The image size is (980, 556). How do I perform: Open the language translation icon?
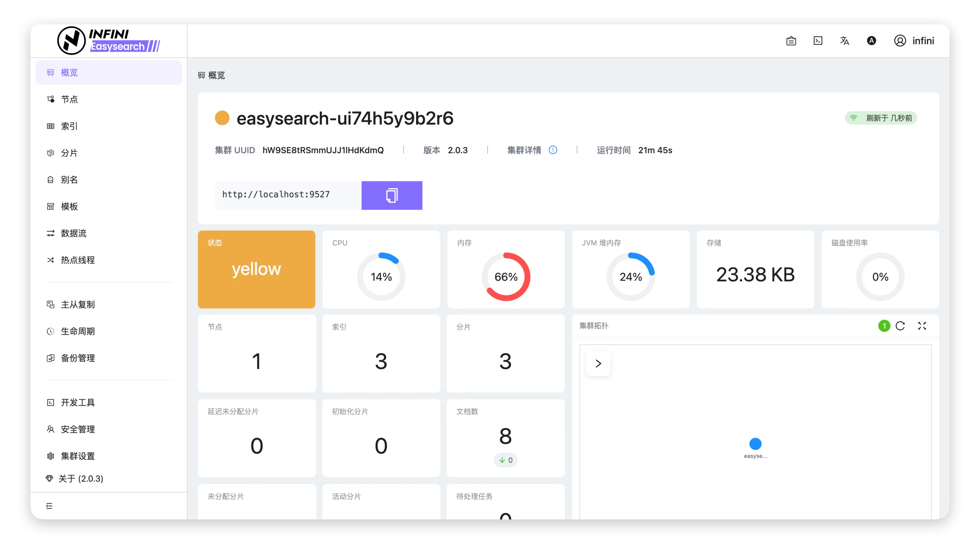tap(844, 41)
